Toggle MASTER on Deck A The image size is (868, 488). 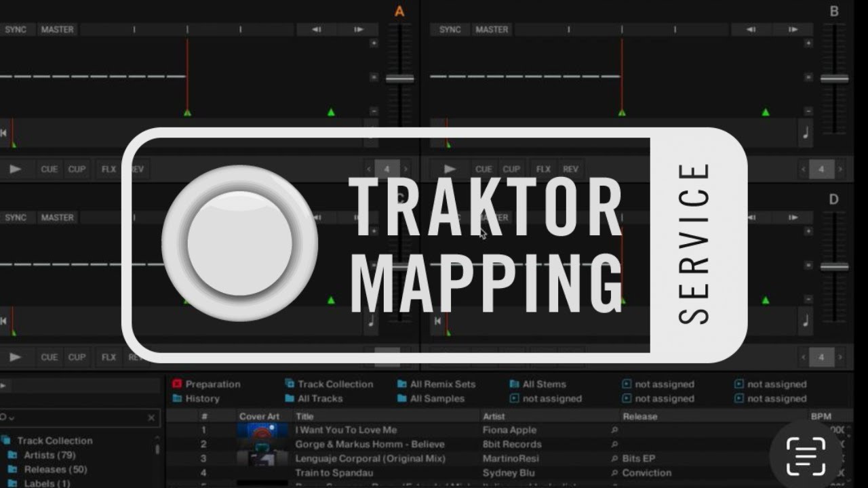tap(57, 30)
